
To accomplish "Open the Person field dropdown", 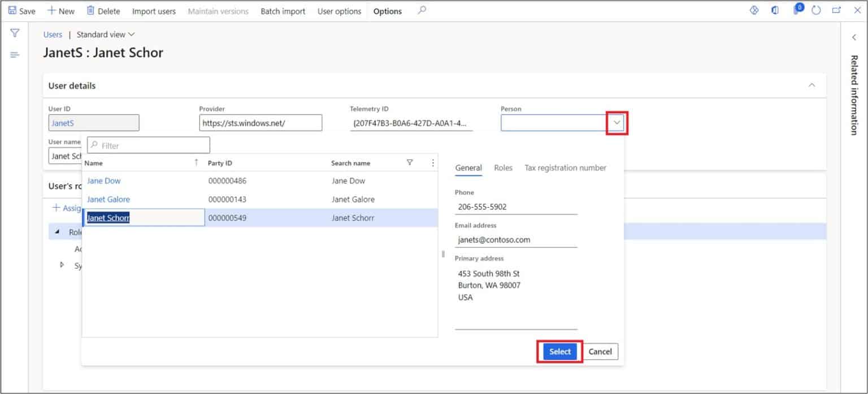I will [617, 122].
